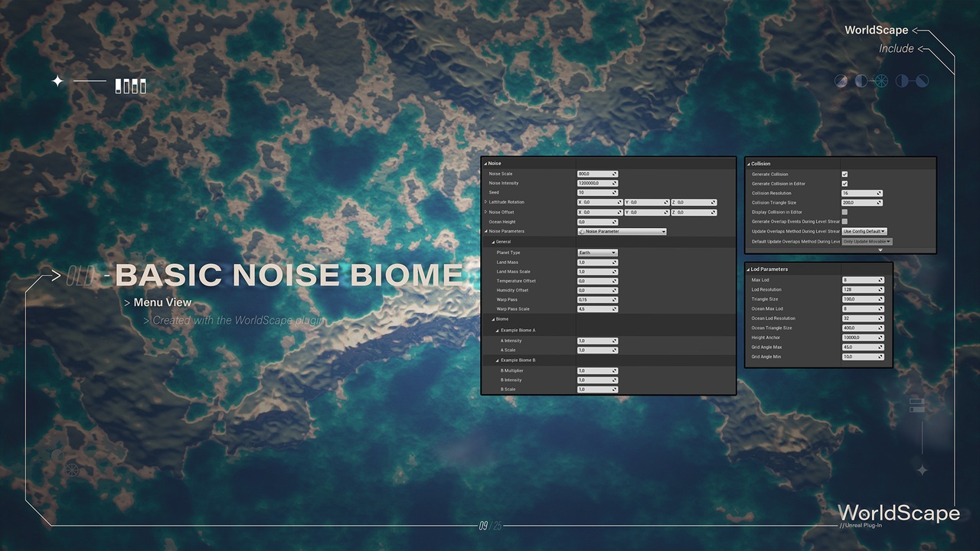Uncheck the Generate Collision checkbox
980x551 pixels.
click(x=844, y=174)
